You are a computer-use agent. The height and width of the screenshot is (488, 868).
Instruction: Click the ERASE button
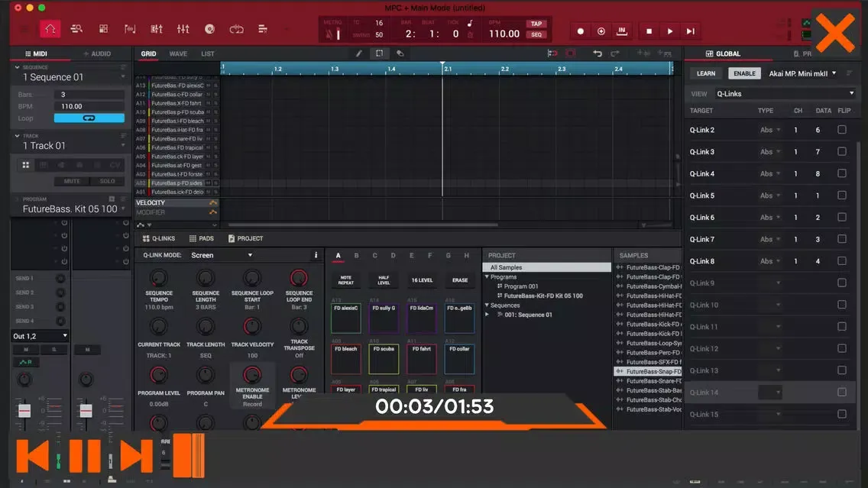pyautogui.click(x=459, y=280)
